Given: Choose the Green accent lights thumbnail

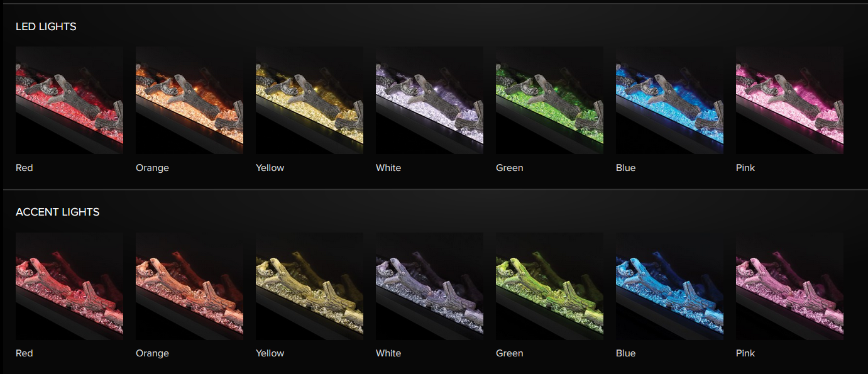Looking at the screenshot, I should 549,286.
